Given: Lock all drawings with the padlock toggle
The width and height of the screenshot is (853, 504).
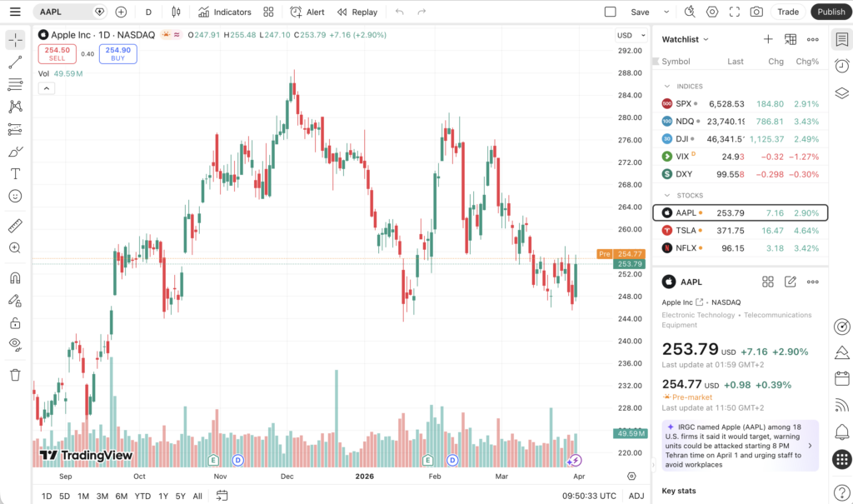Looking at the screenshot, I should click(x=15, y=322).
